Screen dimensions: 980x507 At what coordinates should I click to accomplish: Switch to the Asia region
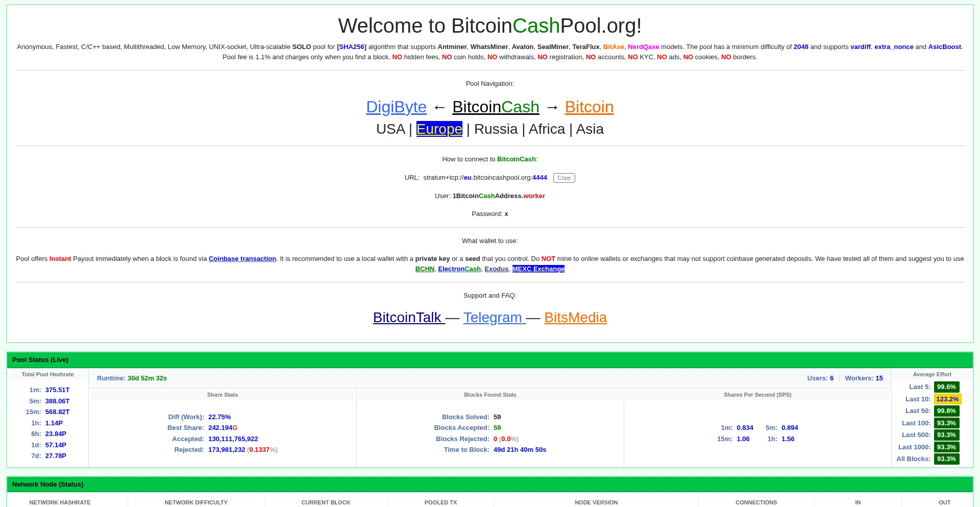tap(590, 129)
